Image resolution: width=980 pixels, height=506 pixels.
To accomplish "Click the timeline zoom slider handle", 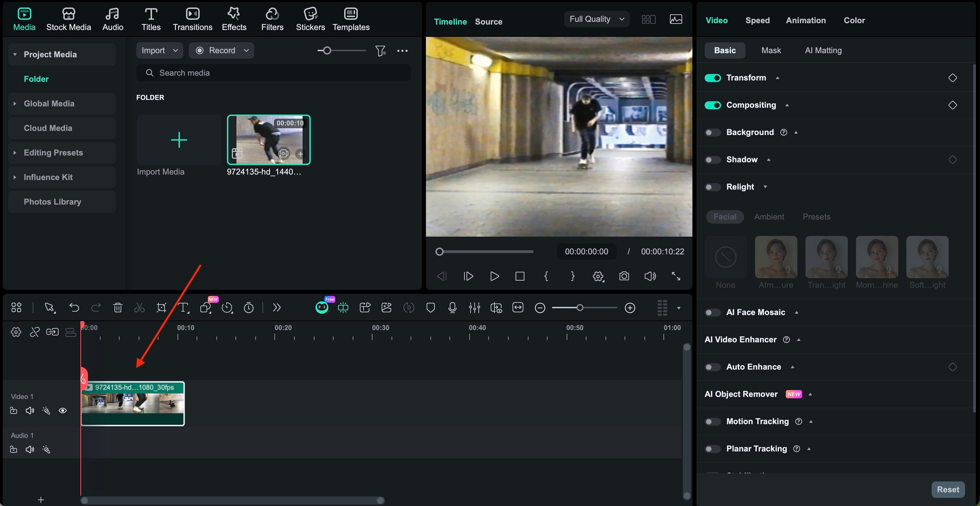I will point(579,308).
